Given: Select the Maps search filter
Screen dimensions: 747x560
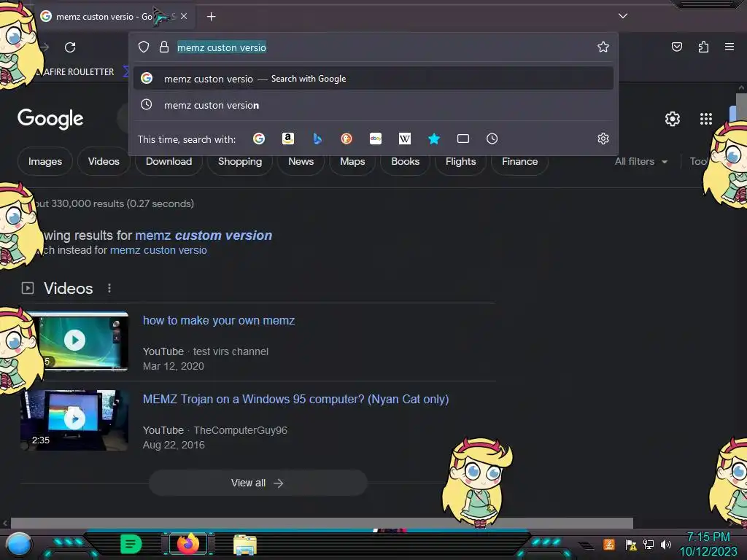Looking at the screenshot, I should (352, 161).
